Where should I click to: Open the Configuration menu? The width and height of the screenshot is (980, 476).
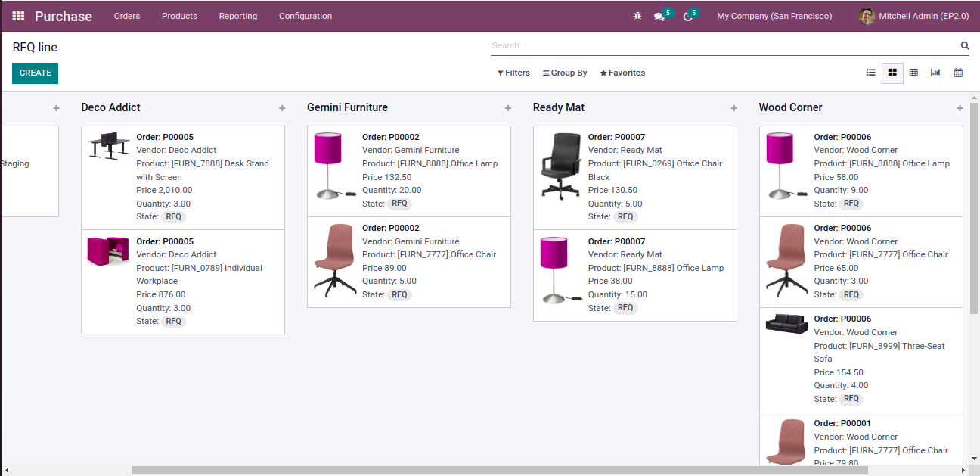coord(305,16)
